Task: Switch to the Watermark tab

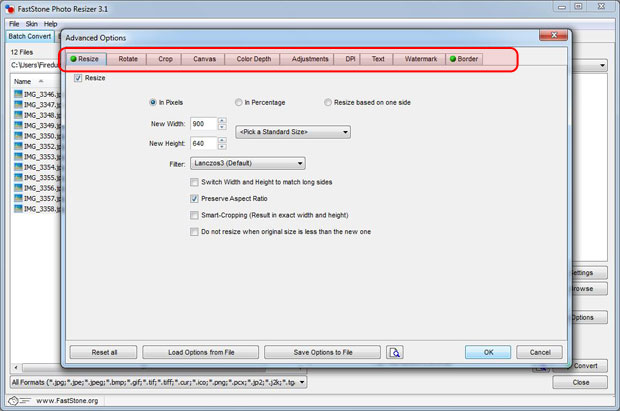Action: (x=420, y=59)
